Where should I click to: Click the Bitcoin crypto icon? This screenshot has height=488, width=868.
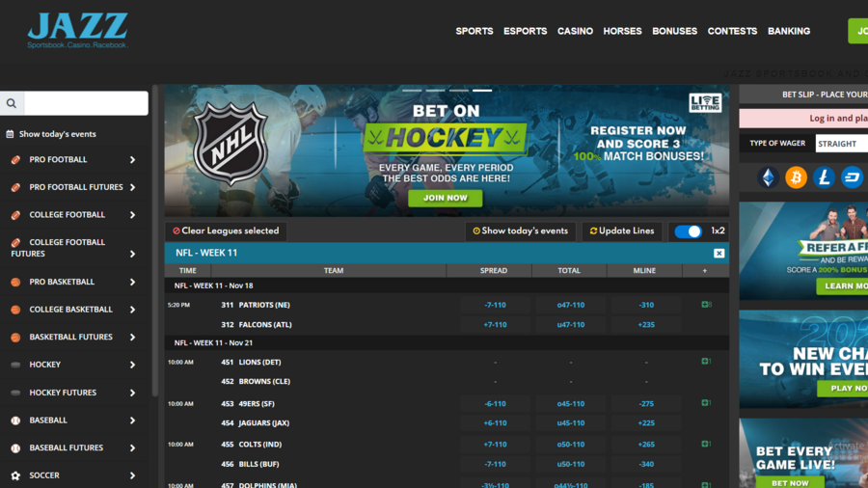(796, 177)
